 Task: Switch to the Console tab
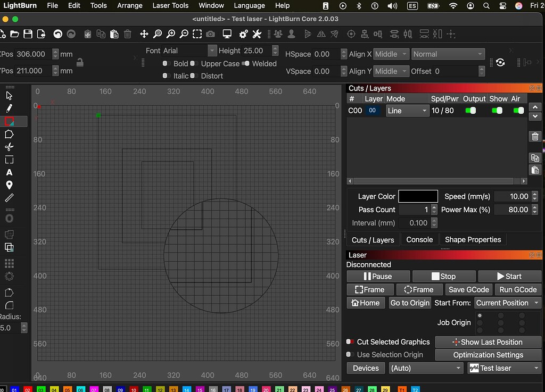[x=419, y=239]
